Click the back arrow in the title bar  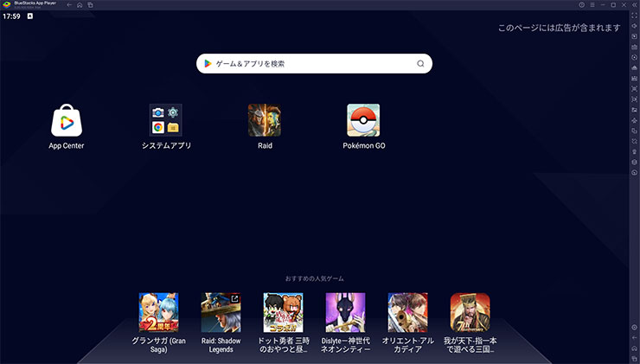(69, 5)
